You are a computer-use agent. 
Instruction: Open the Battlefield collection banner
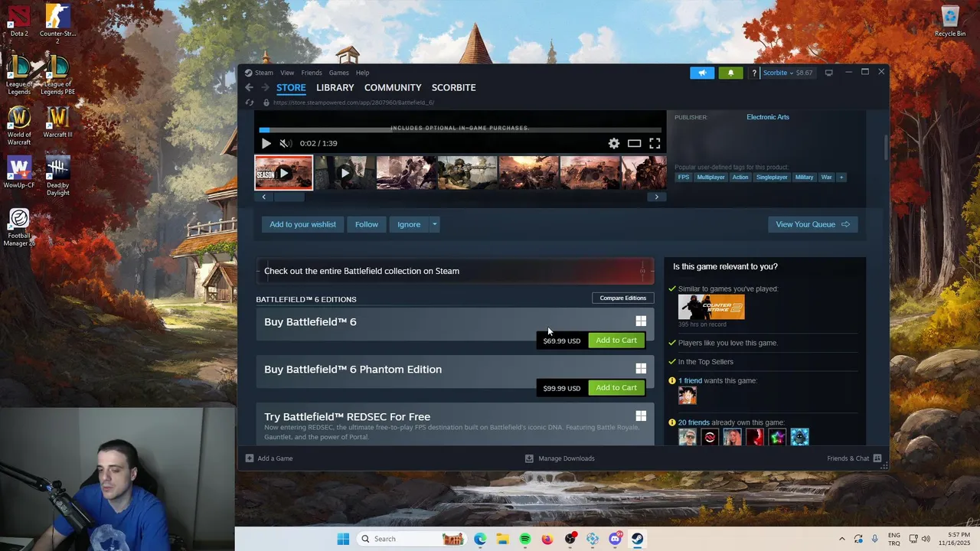[x=455, y=271]
